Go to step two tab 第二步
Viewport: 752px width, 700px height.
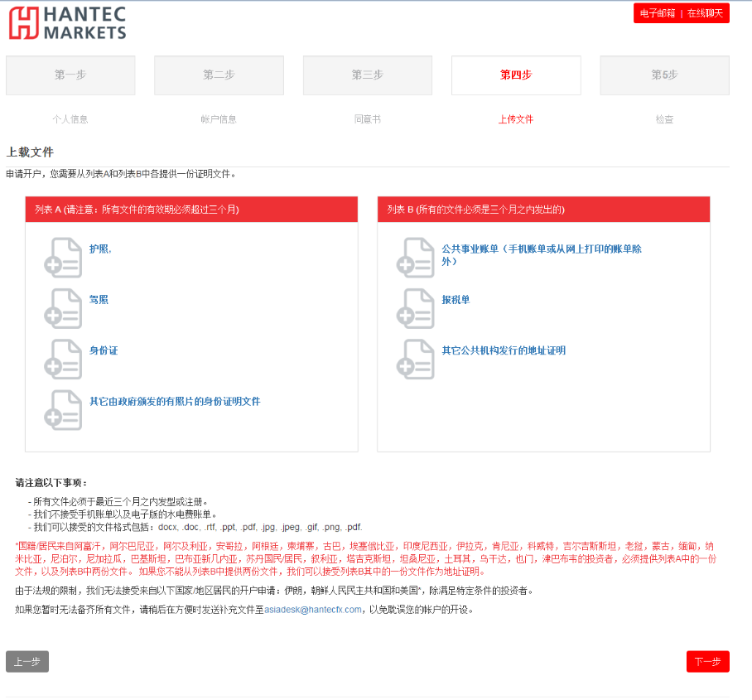(x=219, y=75)
